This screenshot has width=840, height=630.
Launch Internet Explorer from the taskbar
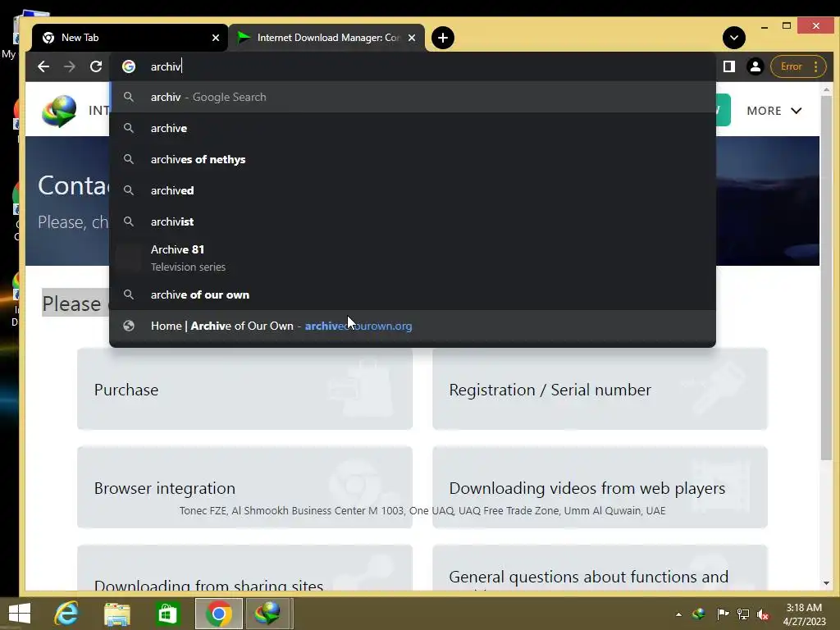coord(66,614)
